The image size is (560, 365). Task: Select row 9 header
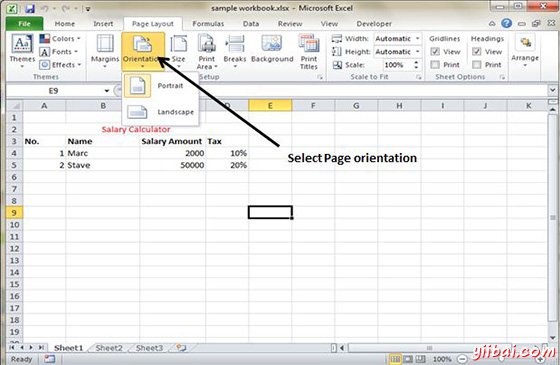pos(14,212)
